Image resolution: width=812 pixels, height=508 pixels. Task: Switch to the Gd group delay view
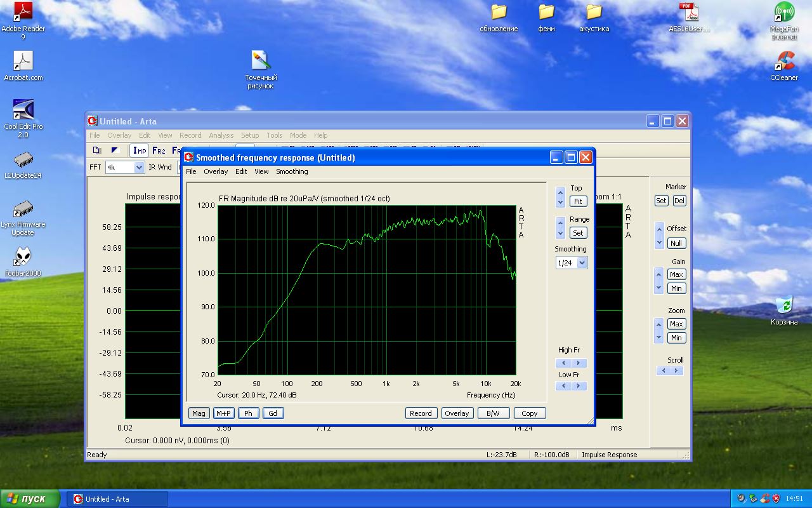tap(273, 413)
